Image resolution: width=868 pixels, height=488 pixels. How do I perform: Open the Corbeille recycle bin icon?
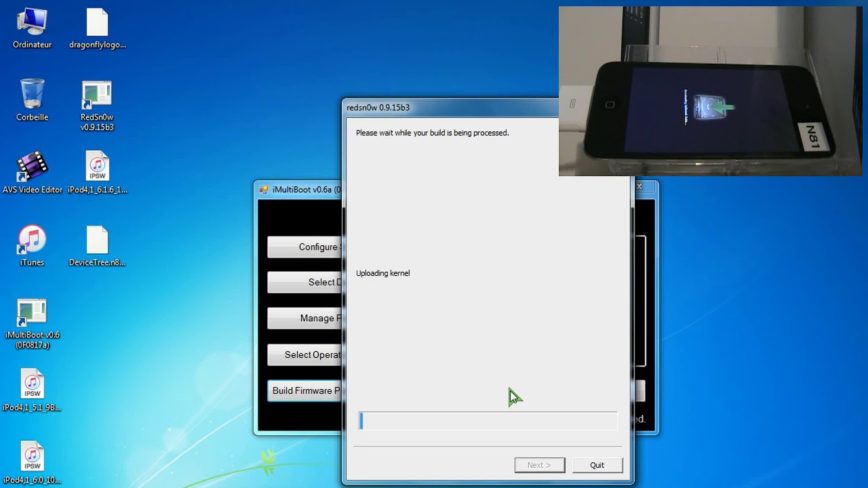pos(32,100)
